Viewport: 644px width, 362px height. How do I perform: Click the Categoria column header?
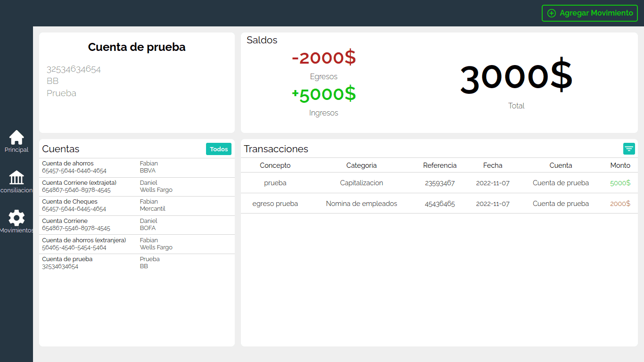pyautogui.click(x=362, y=165)
